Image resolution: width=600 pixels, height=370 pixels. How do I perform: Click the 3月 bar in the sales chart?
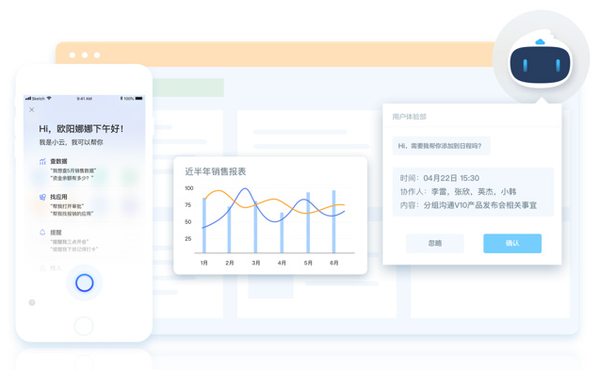point(256,227)
